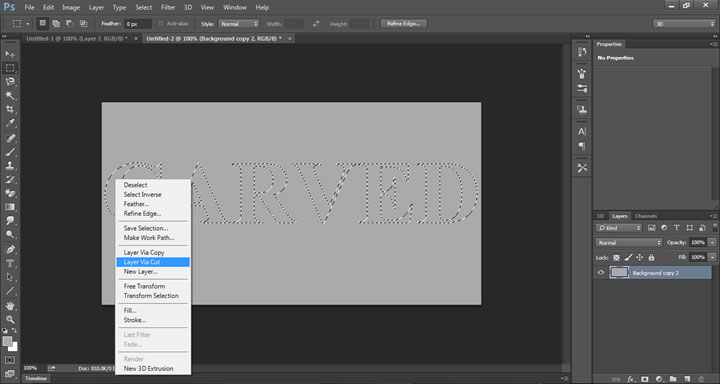
Task: Open the Layers panel flyout menu
Action: (713, 216)
